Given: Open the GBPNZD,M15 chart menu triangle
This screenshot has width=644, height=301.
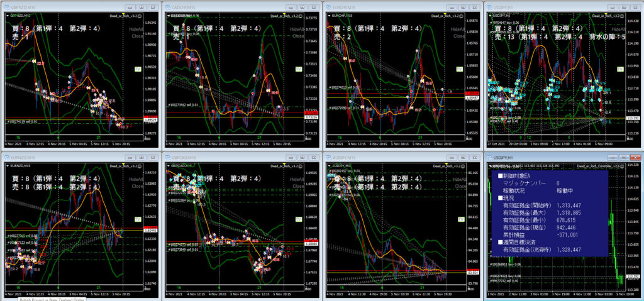Looking at the screenshot, I should coord(8,16).
